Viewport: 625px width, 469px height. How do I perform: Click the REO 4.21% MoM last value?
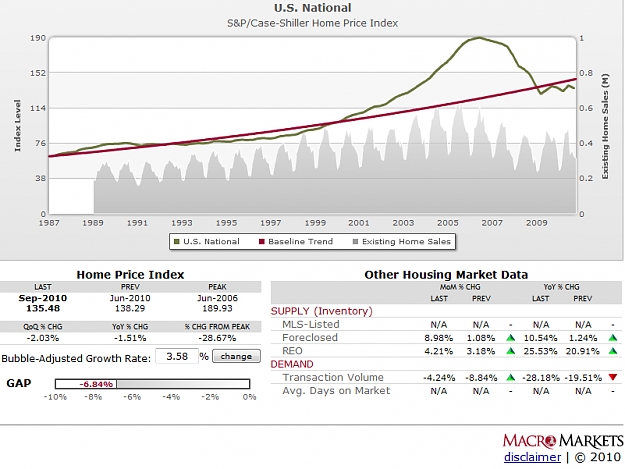[x=438, y=351]
